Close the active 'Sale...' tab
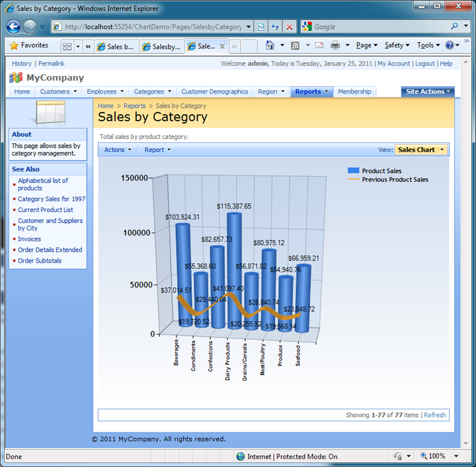This screenshot has height=467, width=476. point(222,46)
